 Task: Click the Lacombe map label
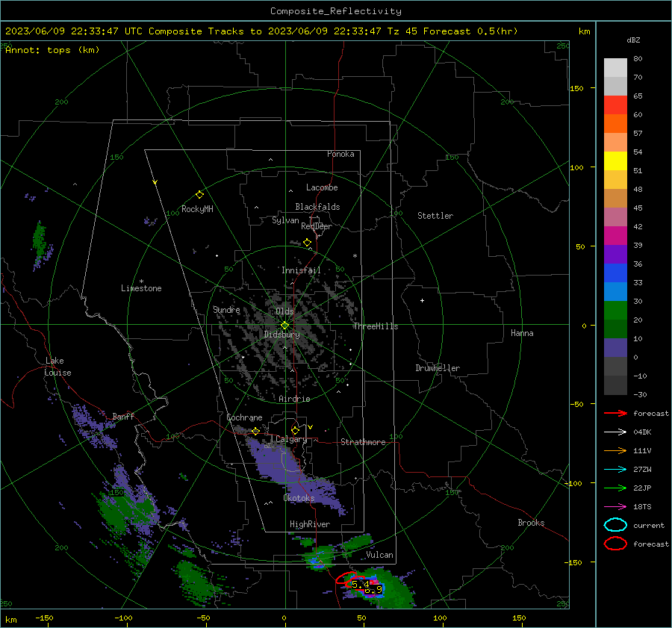pyautogui.click(x=322, y=187)
